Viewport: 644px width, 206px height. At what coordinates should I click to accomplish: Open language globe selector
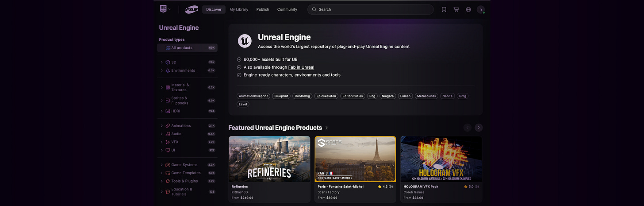468,9
